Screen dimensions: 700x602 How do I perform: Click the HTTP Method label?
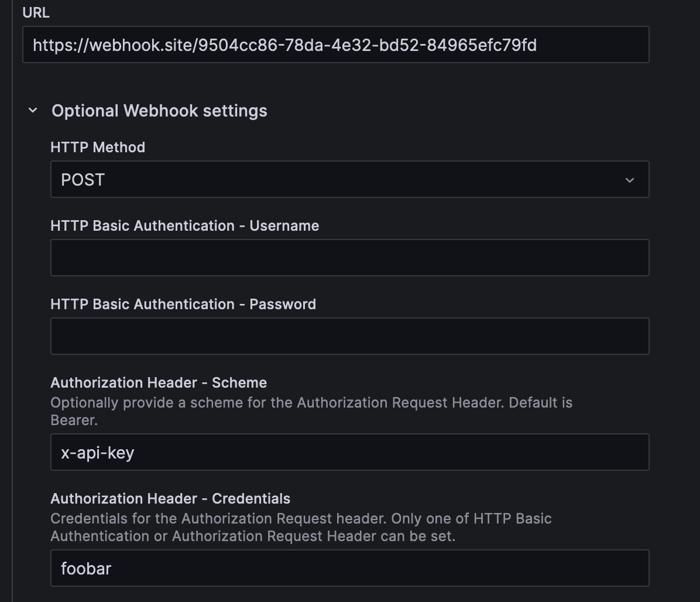98,147
